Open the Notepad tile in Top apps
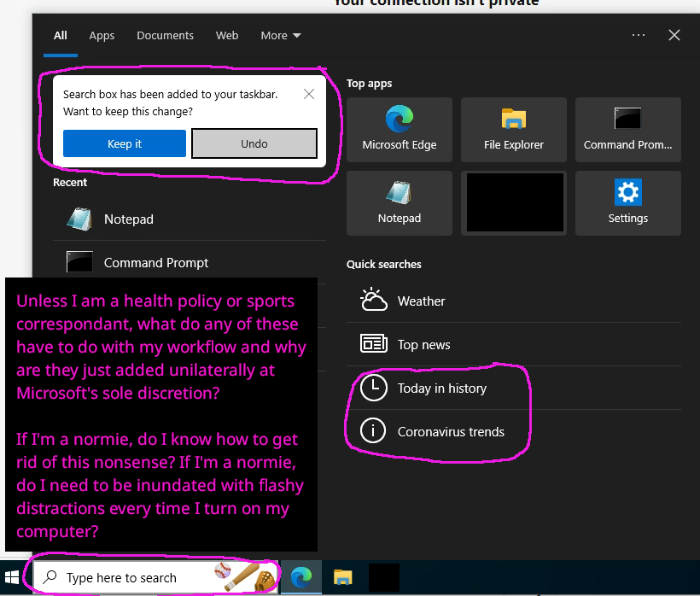 click(400, 203)
